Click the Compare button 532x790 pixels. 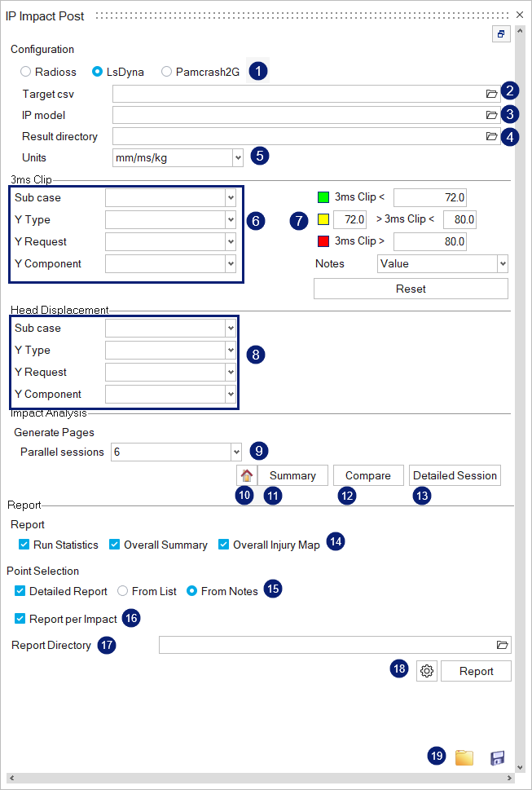pos(367,475)
